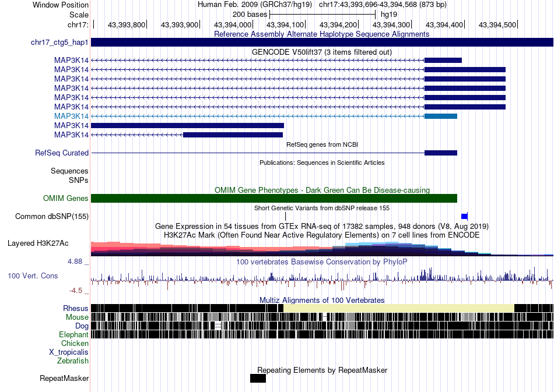554x392 pixels.
Task: Click the 4.88 PhyloP upper scale value
Action: [x=75, y=262]
